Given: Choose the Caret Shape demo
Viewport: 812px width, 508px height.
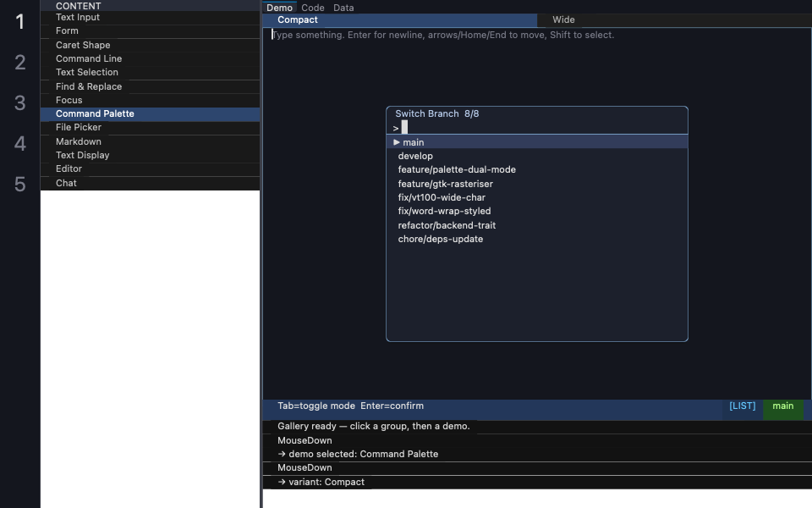Looking at the screenshot, I should click(x=151, y=45).
